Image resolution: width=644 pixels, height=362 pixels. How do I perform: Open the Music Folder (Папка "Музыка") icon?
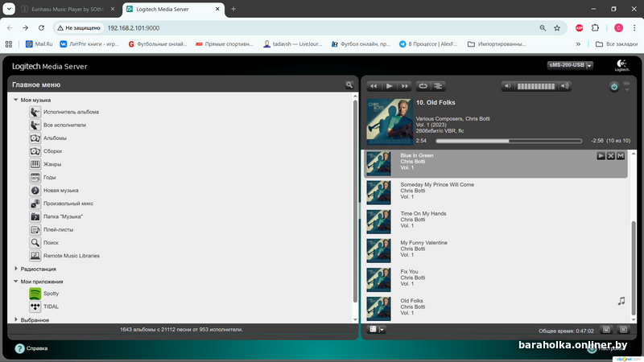click(35, 216)
